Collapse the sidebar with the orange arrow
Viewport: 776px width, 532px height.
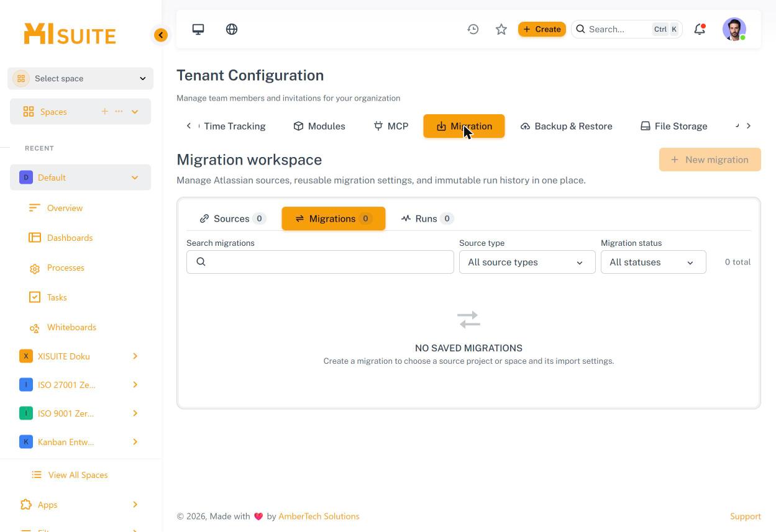click(x=161, y=35)
